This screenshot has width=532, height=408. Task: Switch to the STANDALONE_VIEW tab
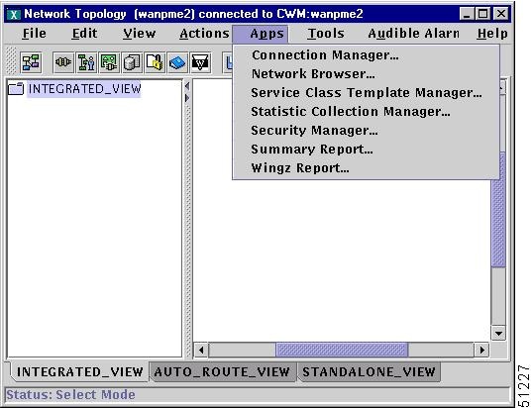[x=369, y=372]
